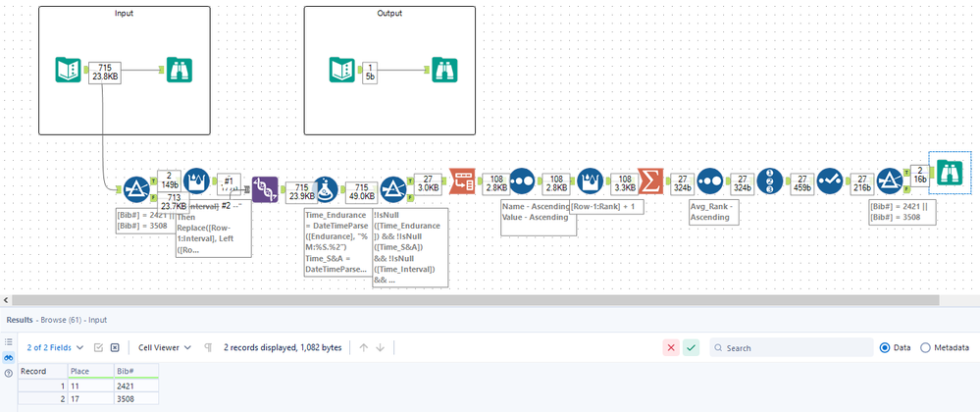Click the Name - Ascending Value - Ascending annotation

pos(539,217)
